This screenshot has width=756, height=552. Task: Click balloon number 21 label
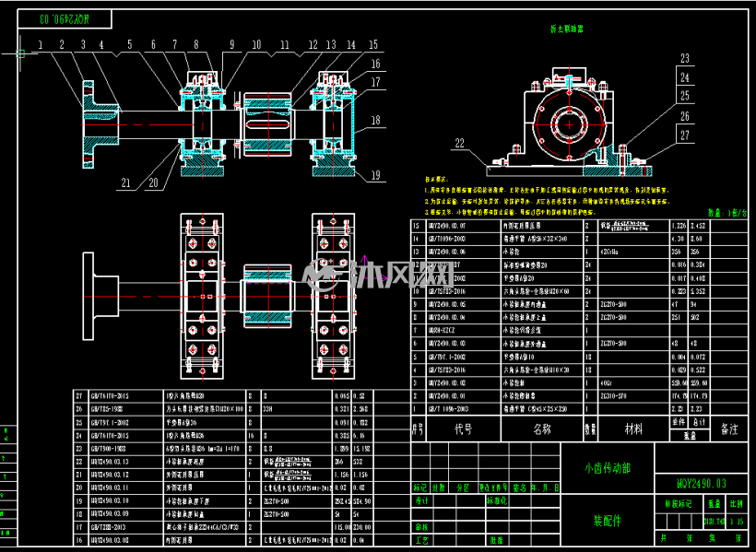click(x=125, y=182)
